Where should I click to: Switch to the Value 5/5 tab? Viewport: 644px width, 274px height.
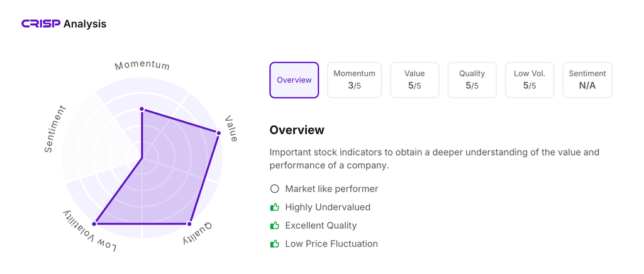(x=414, y=80)
